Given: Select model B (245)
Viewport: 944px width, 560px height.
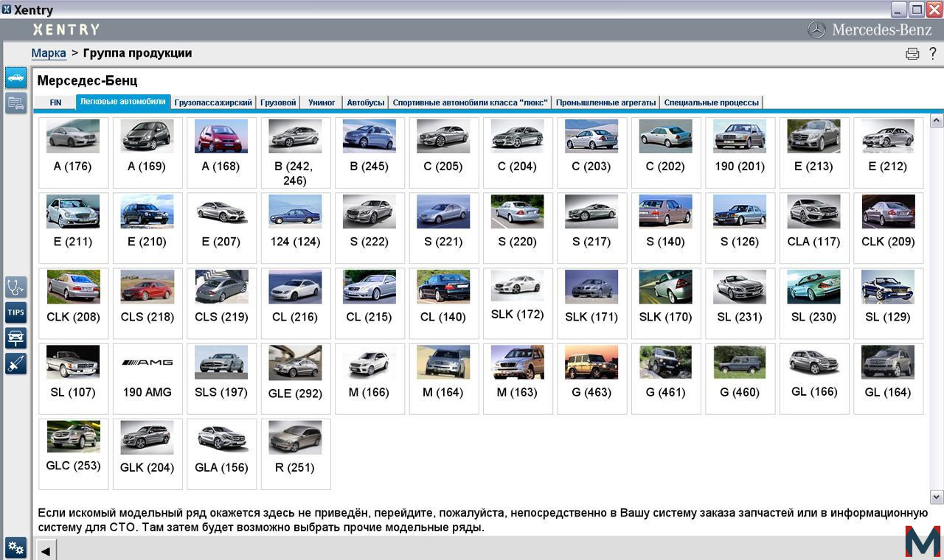Looking at the screenshot, I should click(369, 153).
